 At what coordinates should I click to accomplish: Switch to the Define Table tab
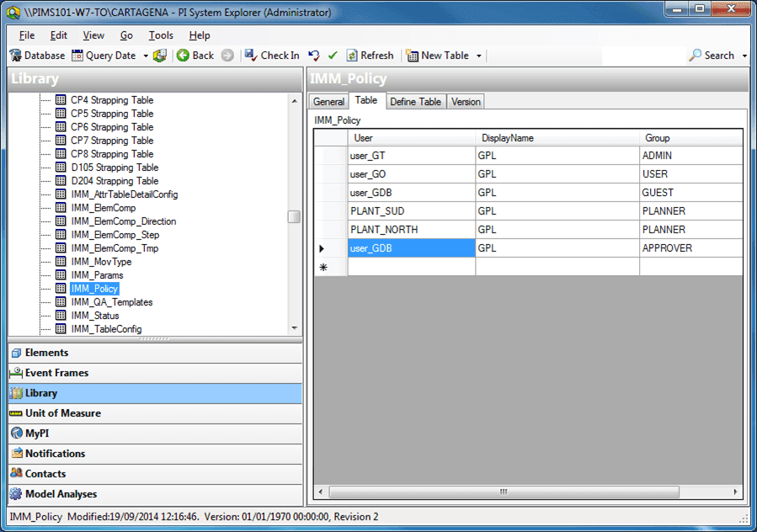(x=415, y=102)
